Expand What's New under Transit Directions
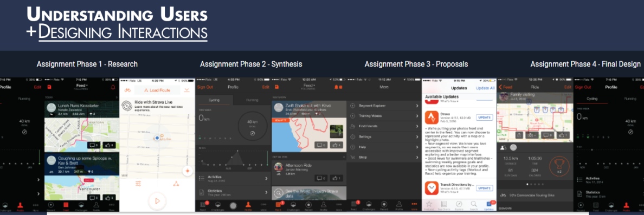 pyautogui.click(x=450, y=192)
